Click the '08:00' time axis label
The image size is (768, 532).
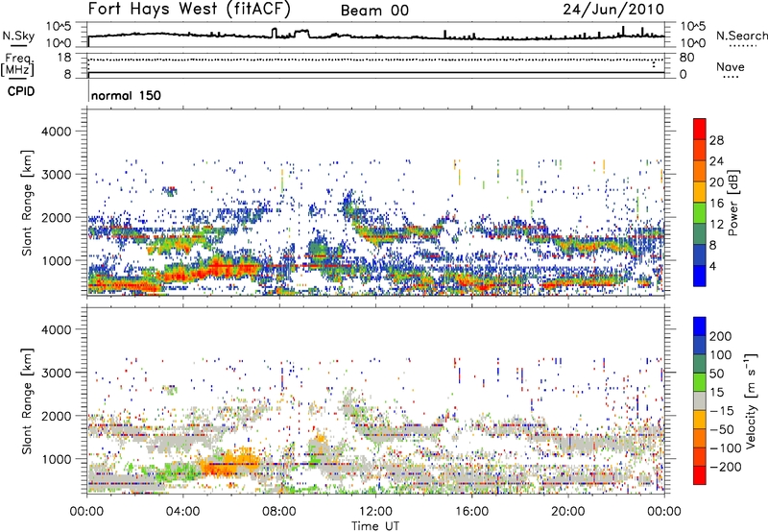279,512
